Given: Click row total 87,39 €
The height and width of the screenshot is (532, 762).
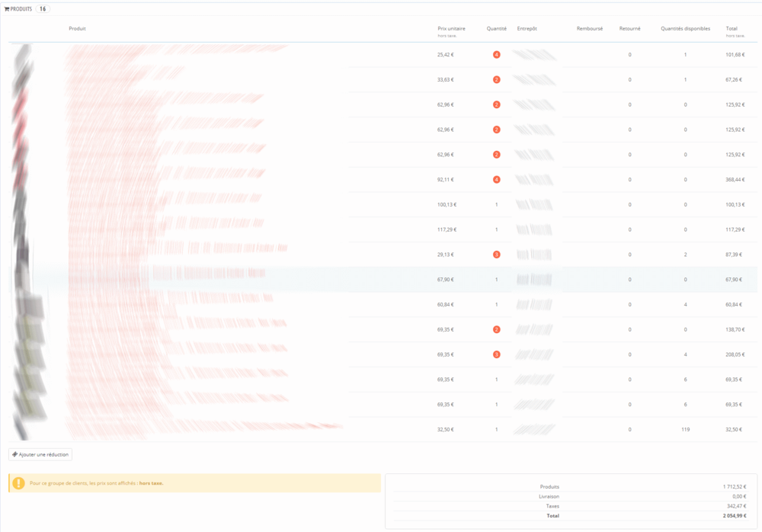Looking at the screenshot, I should (x=733, y=255).
